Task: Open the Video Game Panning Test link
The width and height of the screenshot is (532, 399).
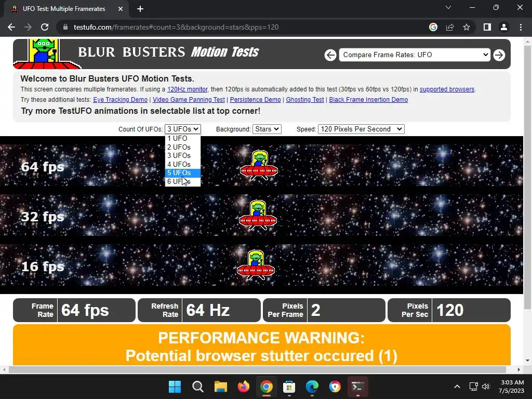Action: click(x=189, y=100)
